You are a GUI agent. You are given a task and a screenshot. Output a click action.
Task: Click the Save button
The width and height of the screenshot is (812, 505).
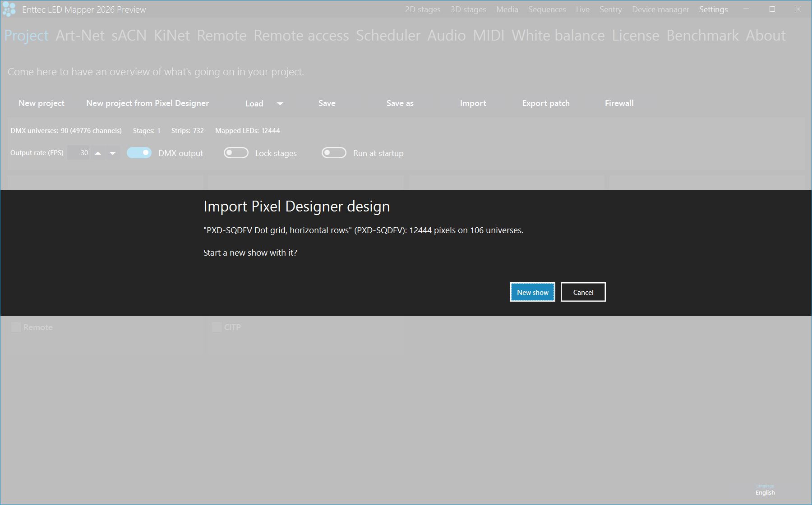pos(327,103)
